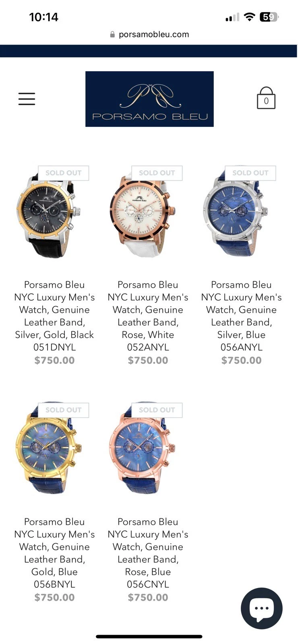
Task: Tap the Porsamo Bleu logo banner
Action: [149, 99]
